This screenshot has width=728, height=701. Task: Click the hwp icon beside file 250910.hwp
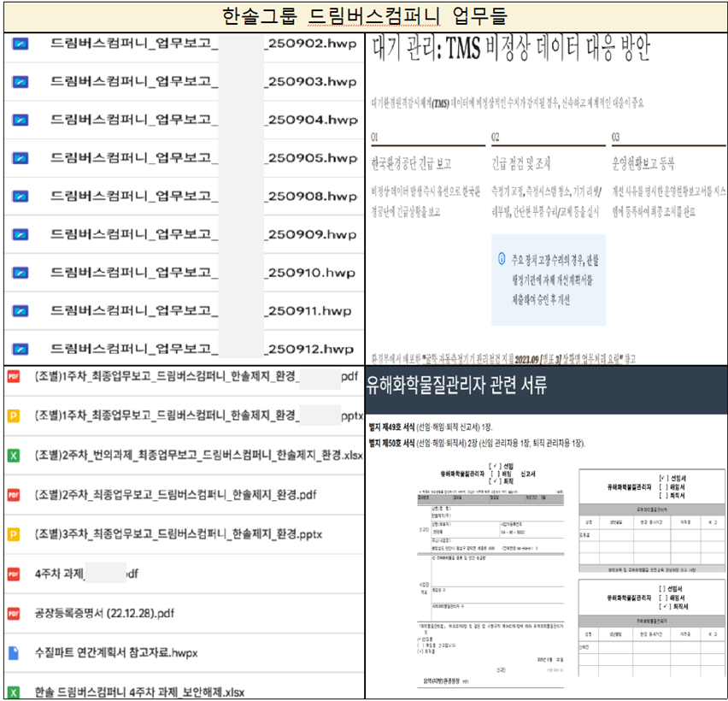tap(20, 273)
